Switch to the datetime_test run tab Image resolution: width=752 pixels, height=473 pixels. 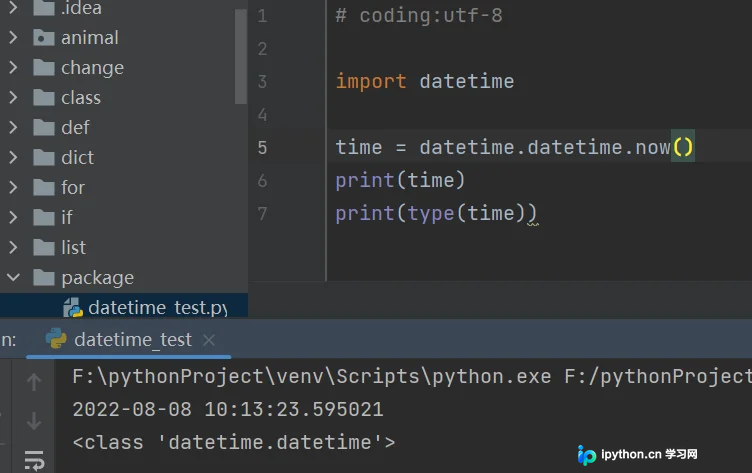point(129,340)
